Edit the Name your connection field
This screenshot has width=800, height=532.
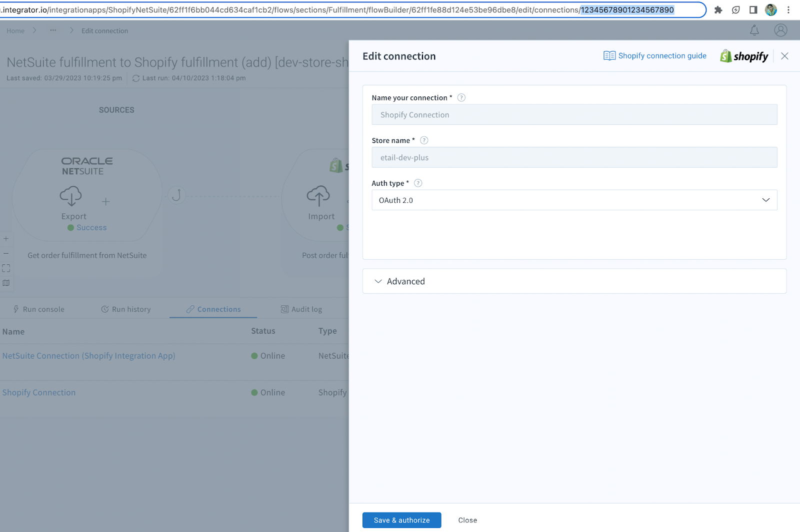(x=574, y=115)
